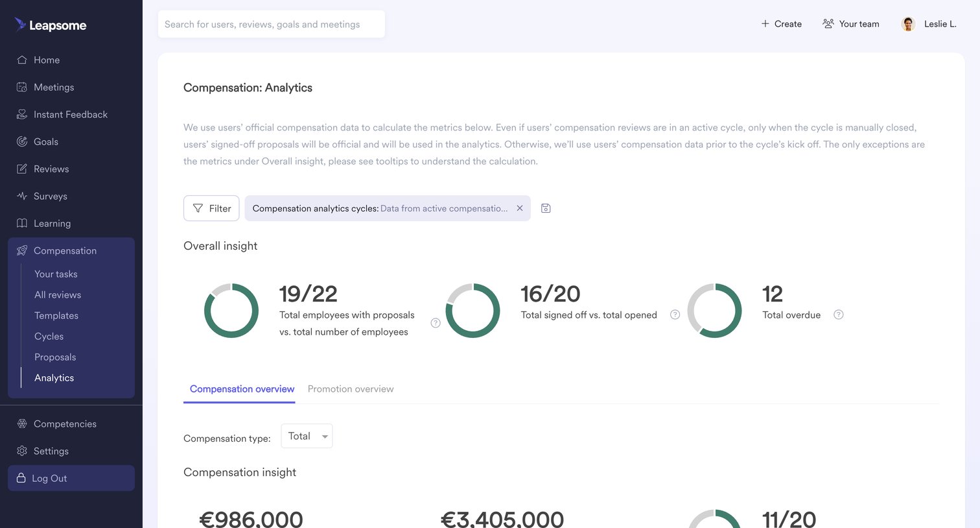Click the Instant Feedback hand icon

(x=22, y=114)
